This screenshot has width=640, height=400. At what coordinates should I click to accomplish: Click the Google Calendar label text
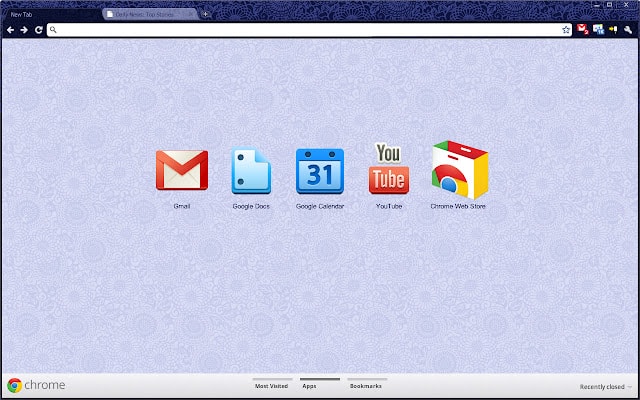[320, 206]
